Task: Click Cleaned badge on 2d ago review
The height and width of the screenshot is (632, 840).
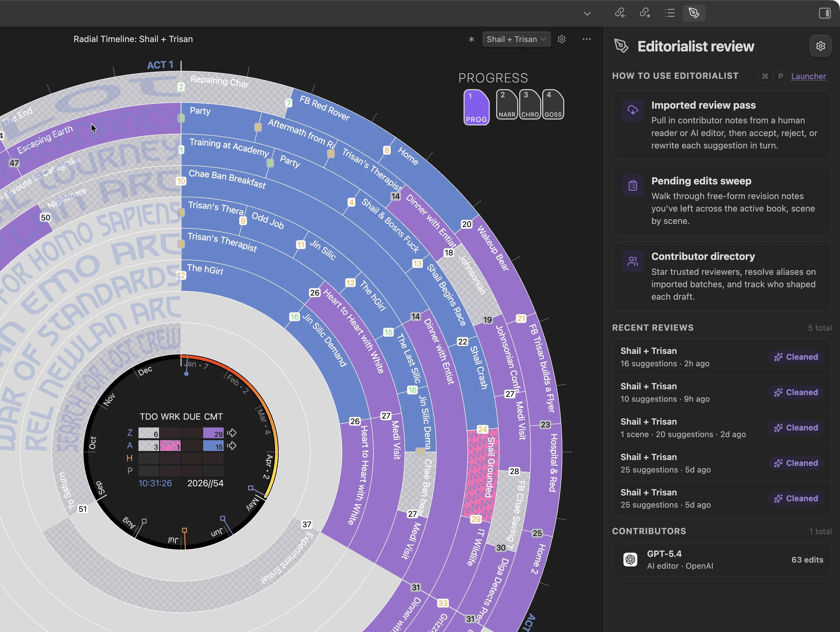Action: pyautogui.click(x=796, y=428)
